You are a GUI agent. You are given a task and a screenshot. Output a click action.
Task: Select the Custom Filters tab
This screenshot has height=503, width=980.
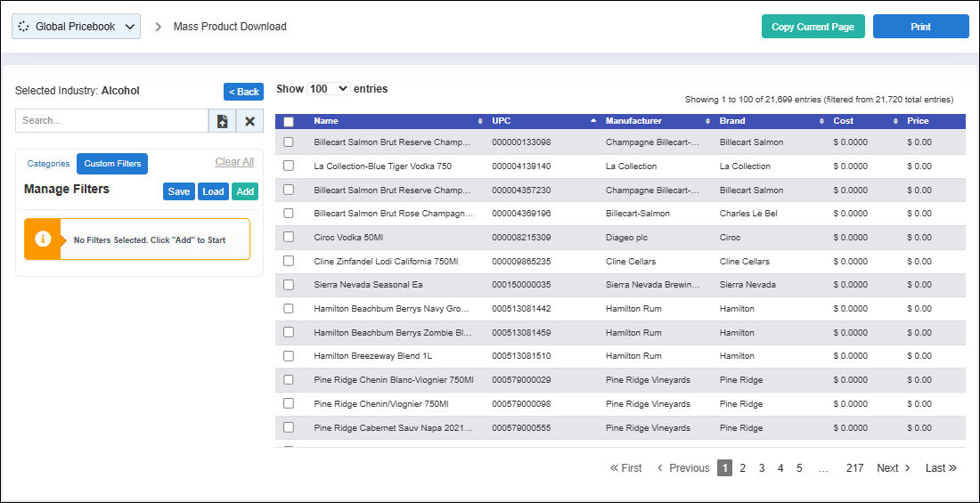[112, 164]
